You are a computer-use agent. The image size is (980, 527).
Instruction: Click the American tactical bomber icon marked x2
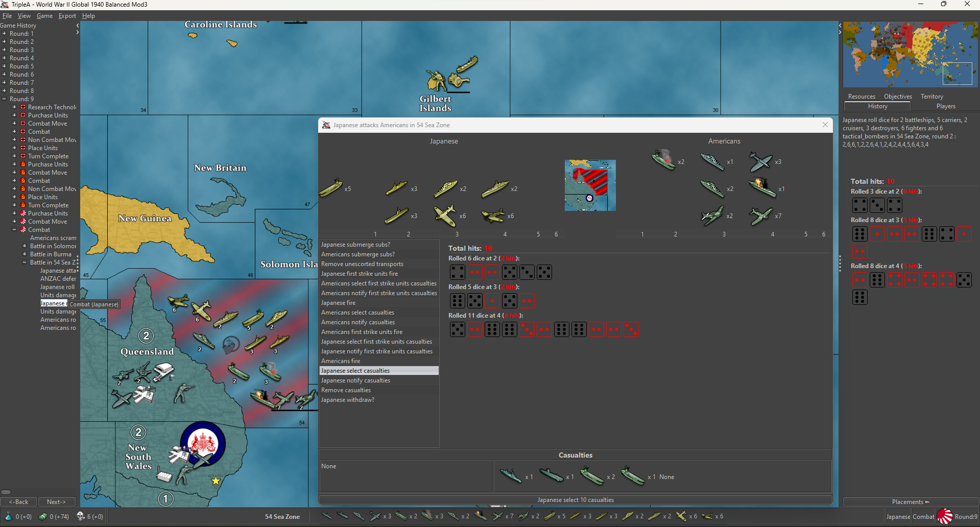point(712,215)
